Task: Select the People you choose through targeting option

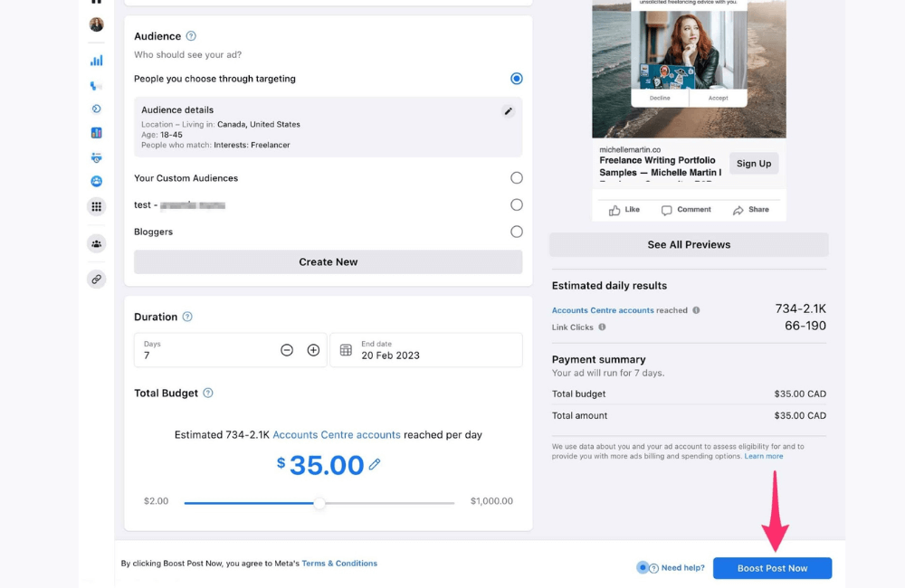Action: (x=517, y=78)
